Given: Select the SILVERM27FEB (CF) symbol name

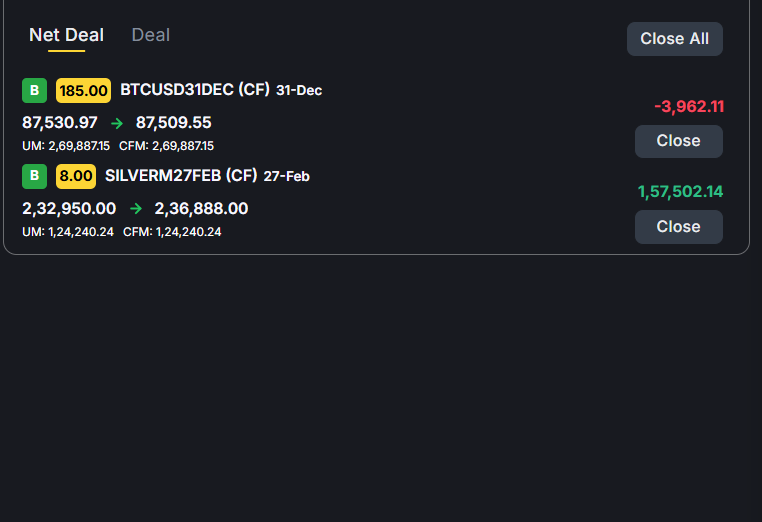Looking at the screenshot, I should (181, 176).
